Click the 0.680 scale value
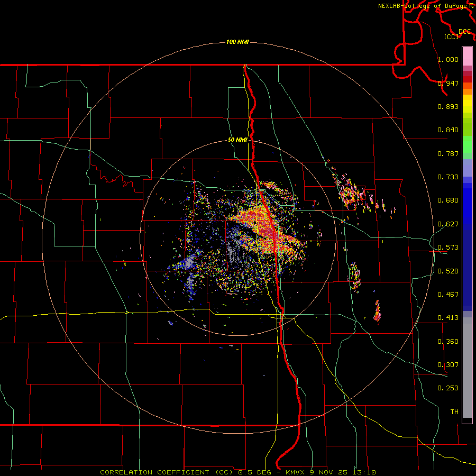The width and height of the screenshot is (476, 476). pos(448,200)
